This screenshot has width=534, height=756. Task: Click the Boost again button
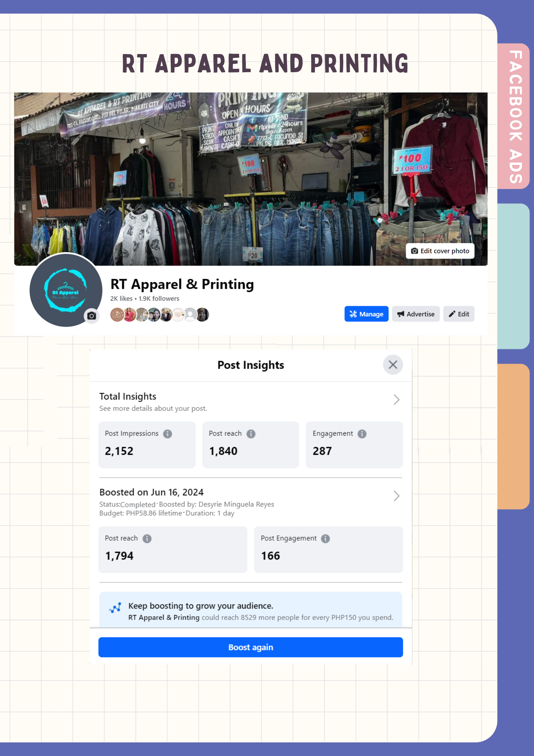[251, 647]
